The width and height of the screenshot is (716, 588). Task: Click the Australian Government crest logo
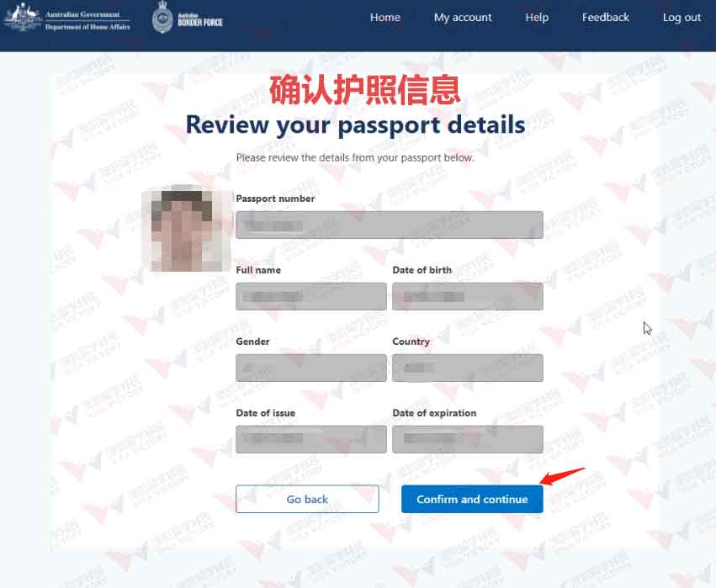(23, 17)
